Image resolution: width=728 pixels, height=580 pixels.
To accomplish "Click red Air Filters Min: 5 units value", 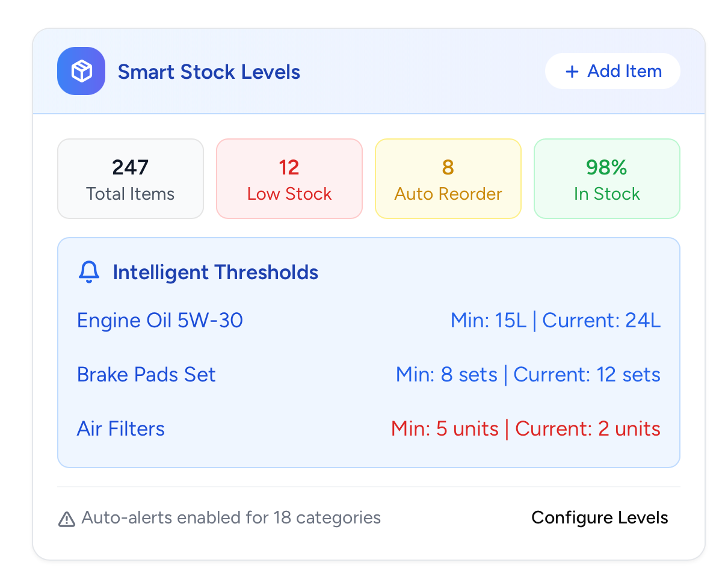I will (445, 429).
